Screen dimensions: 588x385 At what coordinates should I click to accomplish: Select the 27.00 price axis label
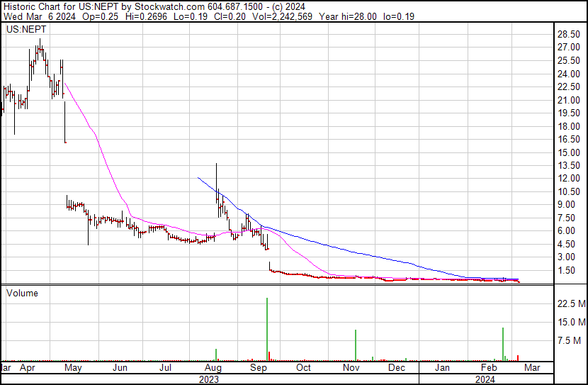569,48
